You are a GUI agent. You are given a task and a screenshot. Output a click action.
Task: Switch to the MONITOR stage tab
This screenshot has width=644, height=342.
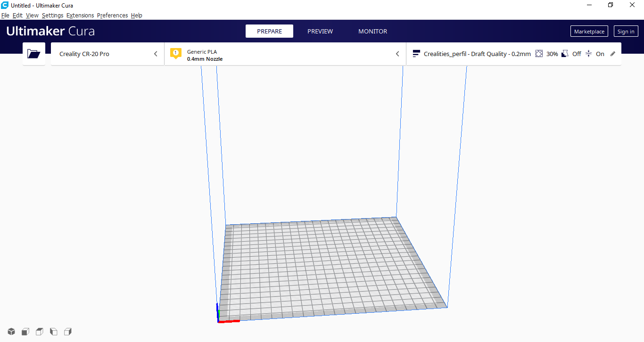[x=372, y=31]
